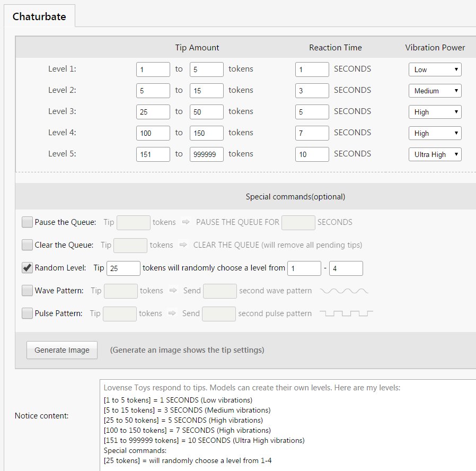The image size is (476, 471).
Task: Click the Special commands(optional) heading
Action: click(x=295, y=197)
